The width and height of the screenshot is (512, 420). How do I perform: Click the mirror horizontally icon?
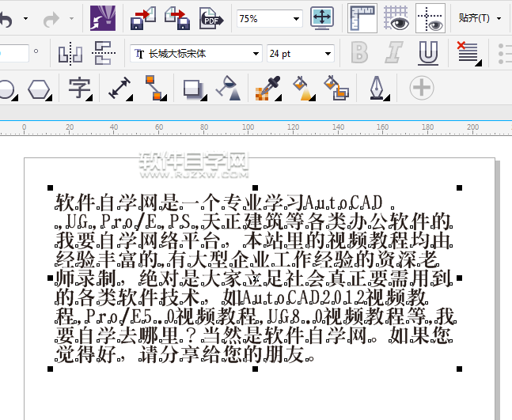tap(70, 53)
